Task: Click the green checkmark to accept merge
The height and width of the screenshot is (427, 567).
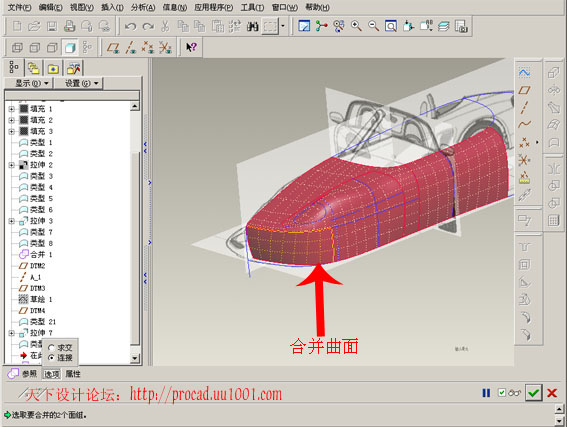Action: (x=533, y=393)
